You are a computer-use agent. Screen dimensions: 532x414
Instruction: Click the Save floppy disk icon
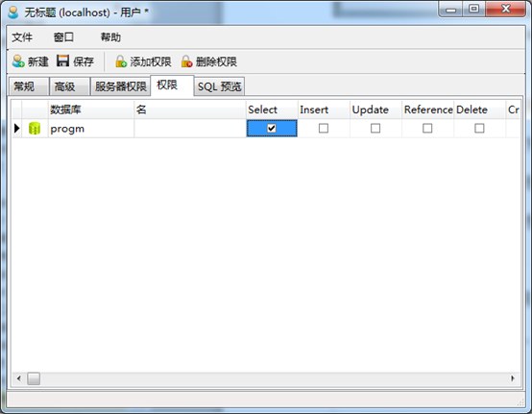[x=62, y=61]
